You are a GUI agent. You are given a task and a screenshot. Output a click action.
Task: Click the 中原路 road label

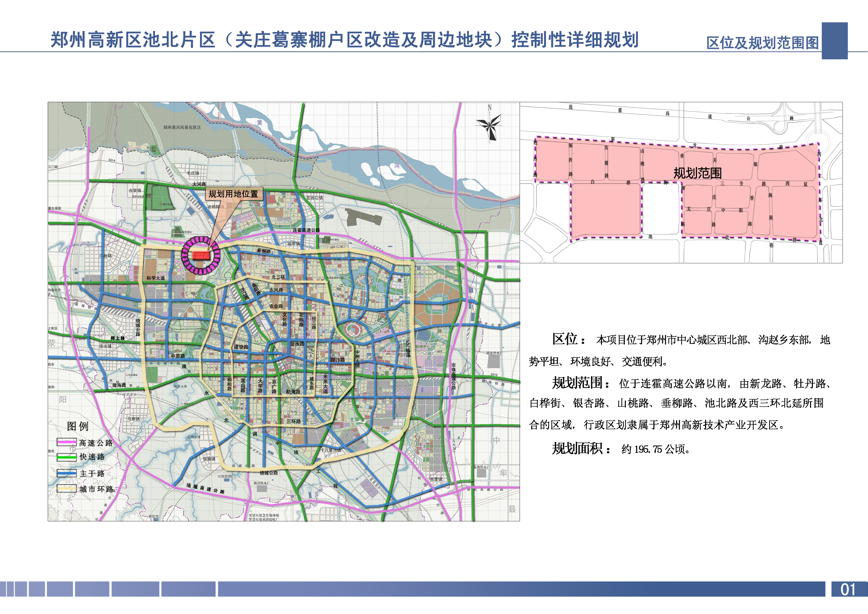(x=178, y=356)
